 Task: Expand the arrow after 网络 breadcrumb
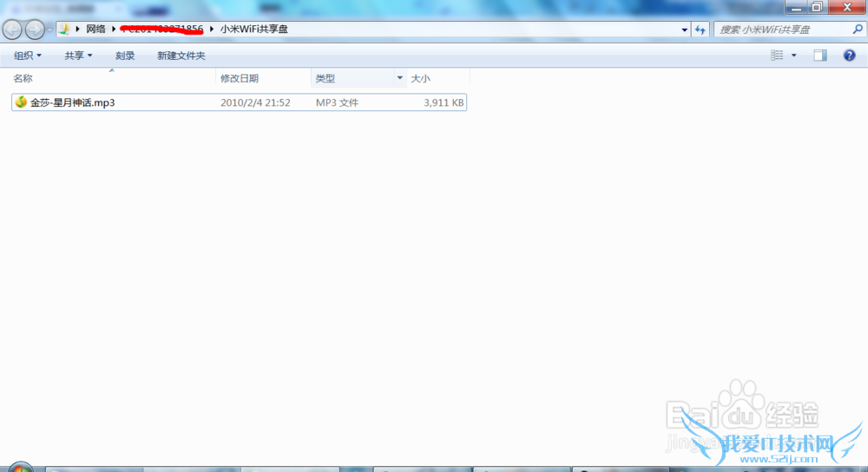pos(114,29)
